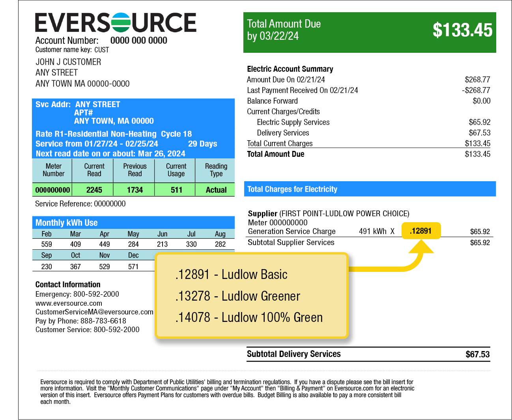The height and width of the screenshot is (420, 512).
Task: Select the 2245 current read cell
Action: 94,190
